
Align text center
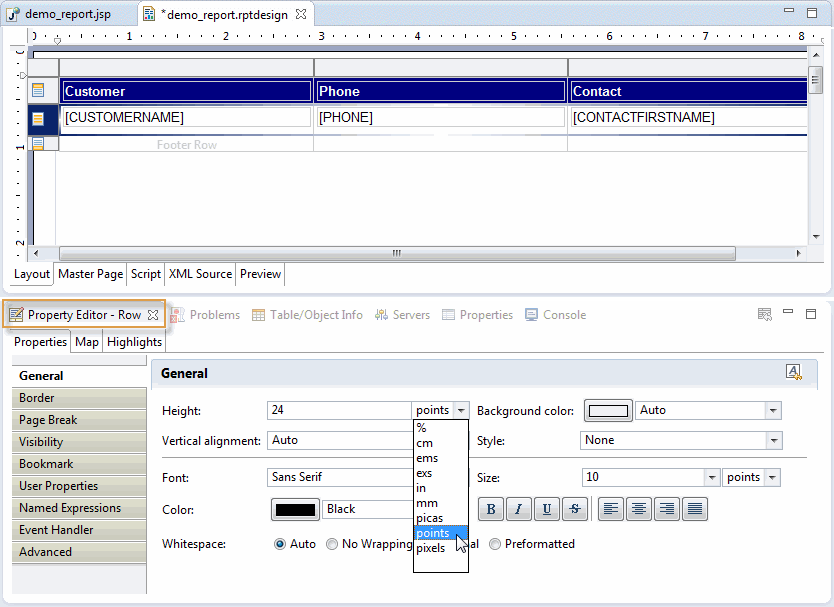(x=639, y=509)
